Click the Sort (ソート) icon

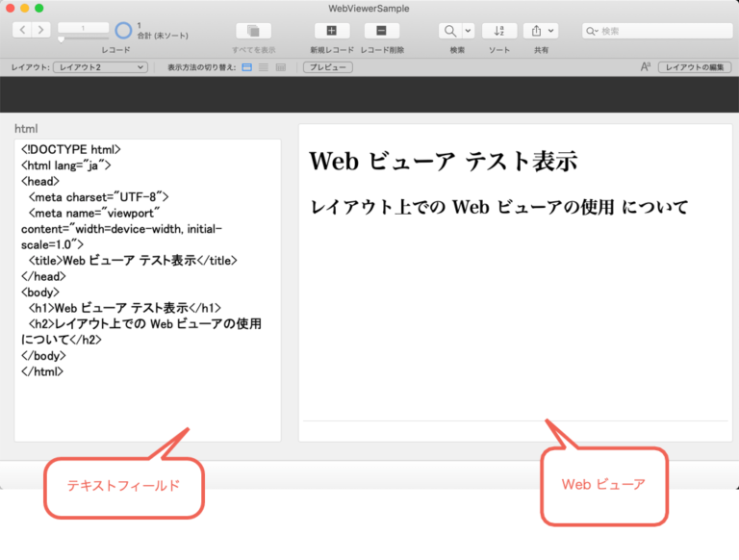pyautogui.click(x=499, y=31)
